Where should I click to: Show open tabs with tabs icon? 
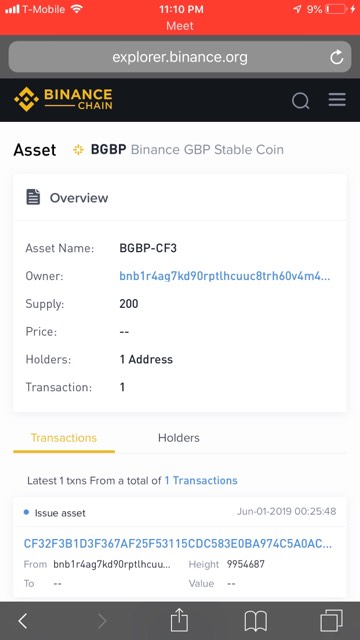click(x=331, y=621)
